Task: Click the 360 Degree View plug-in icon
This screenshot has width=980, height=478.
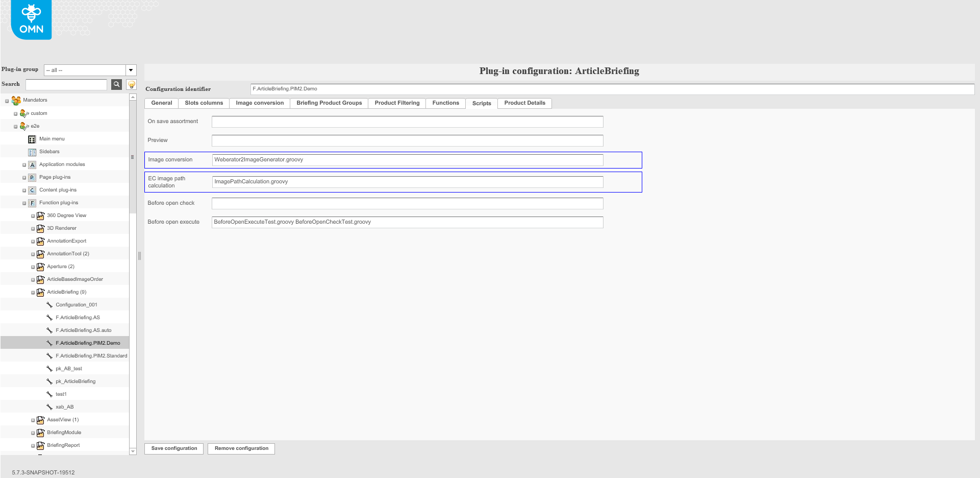Action: pos(40,216)
